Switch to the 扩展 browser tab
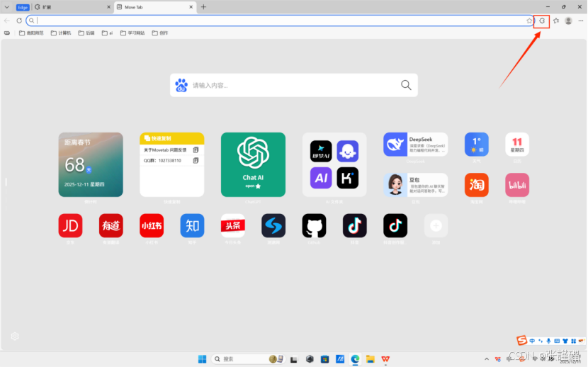The image size is (588, 367). pyautogui.click(x=72, y=7)
